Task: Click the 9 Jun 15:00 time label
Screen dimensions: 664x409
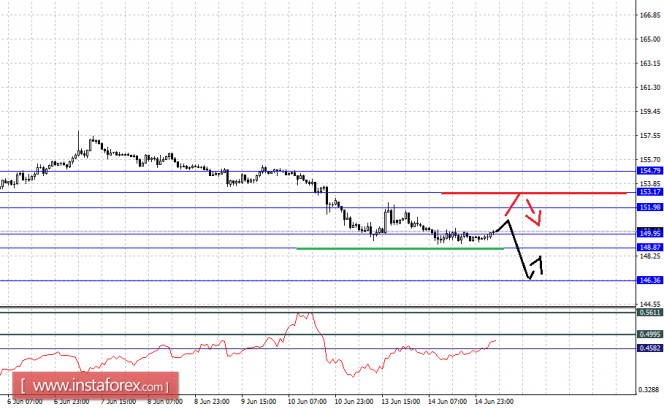Action: (258, 401)
